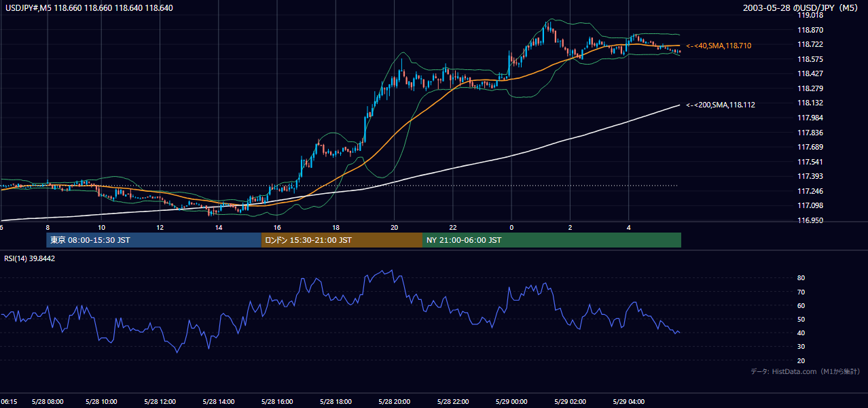The height and width of the screenshot is (408, 868).
Task: Click price axis value 116.950
Action: (x=810, y=220)
